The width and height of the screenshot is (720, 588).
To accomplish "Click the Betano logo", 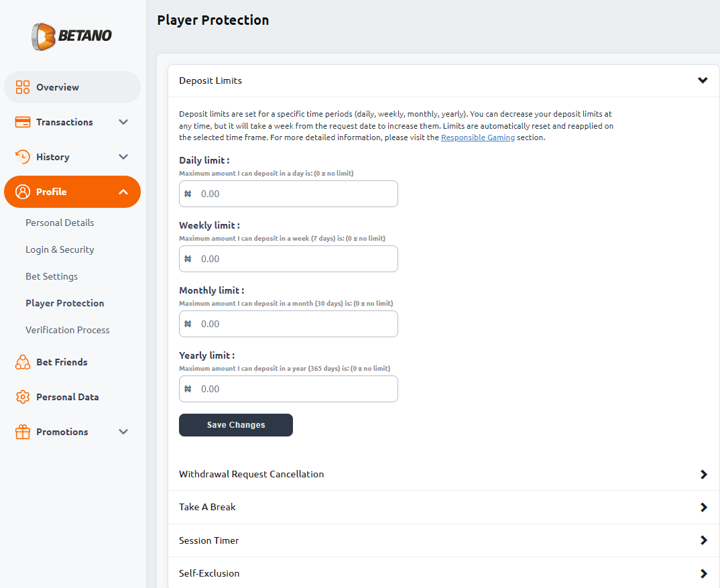I will [72, 36].
